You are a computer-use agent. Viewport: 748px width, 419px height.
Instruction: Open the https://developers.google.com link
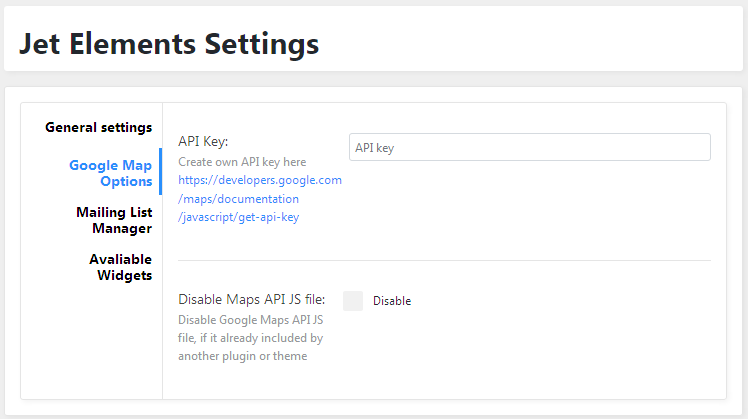(x=260, y=180)
